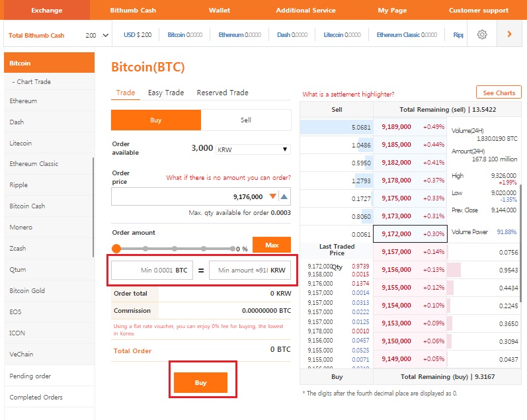Select Ripple in the sidebar
This screenshot has height=420, width=527.
coord(49,185)
